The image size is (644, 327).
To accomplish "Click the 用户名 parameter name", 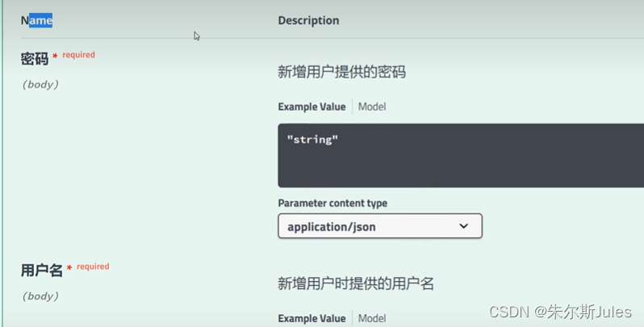I will 41,270.
